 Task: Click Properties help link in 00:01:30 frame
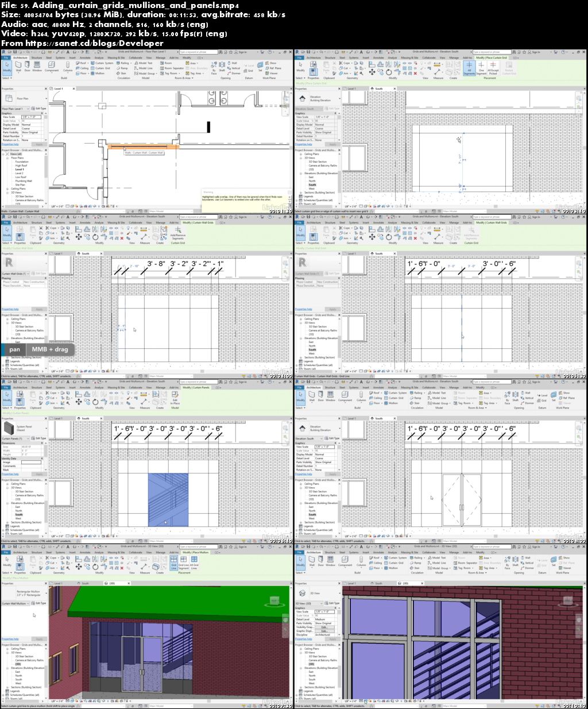[10, 144]
